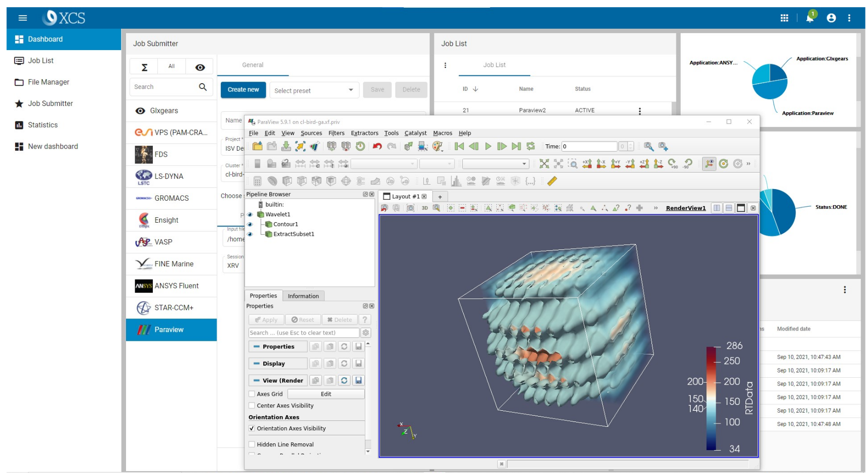868x473 pixels.
Task: Open the coloring array dropdown in ParaView toolbar
Action: [x=384, y=164]
